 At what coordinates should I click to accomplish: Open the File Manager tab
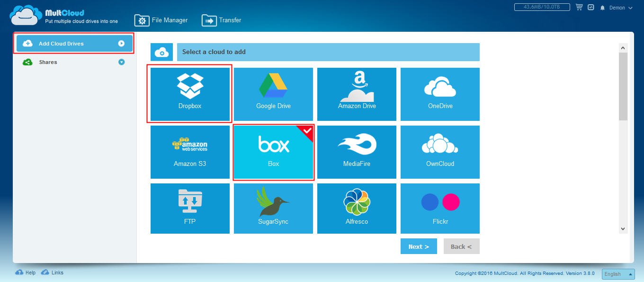(161, 20)
